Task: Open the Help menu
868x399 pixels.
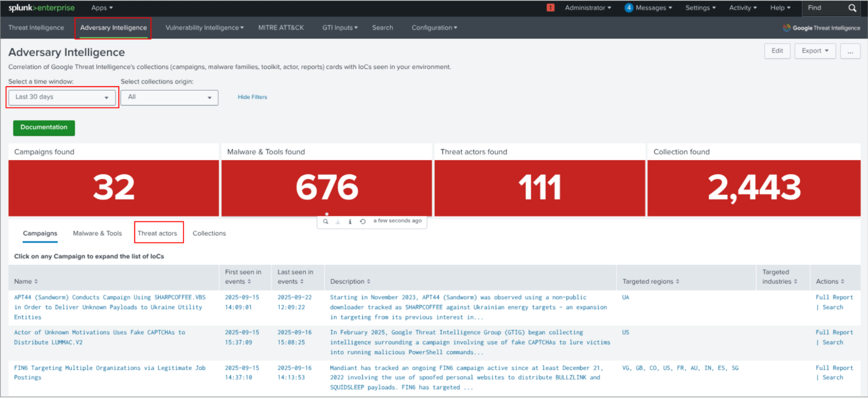Action: (780, 8)
